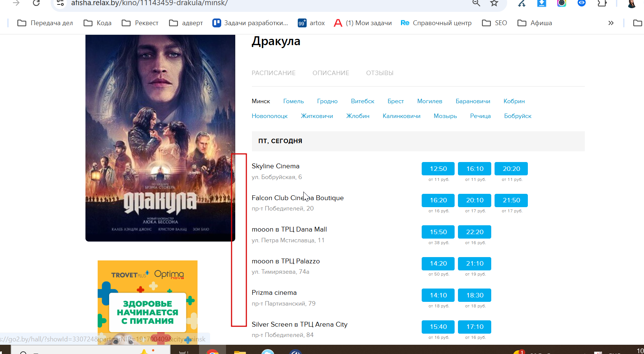Select city Могилев
Viewport: 644px width, 354px height.
[430, 101]
